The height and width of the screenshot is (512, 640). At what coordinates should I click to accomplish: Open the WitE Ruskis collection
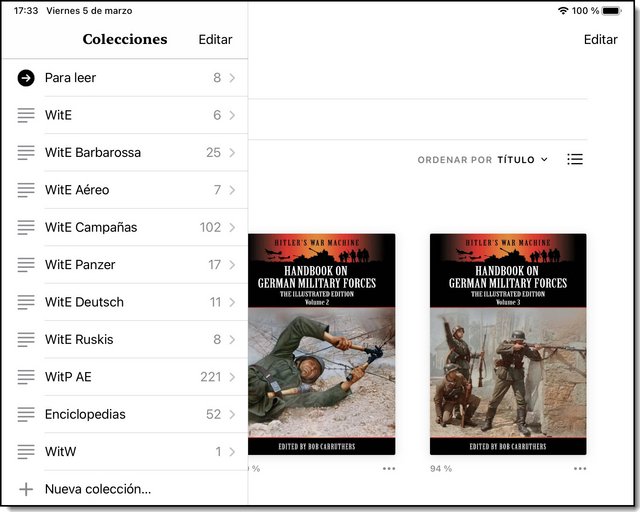coord(125,339)
